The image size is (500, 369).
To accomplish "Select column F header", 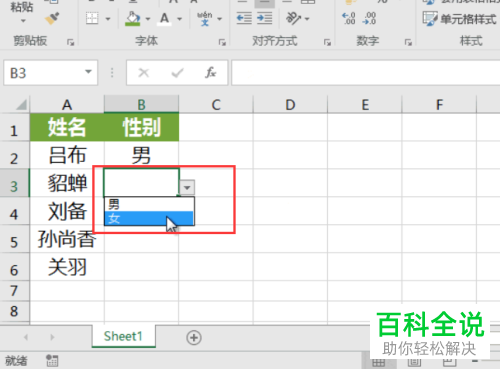I will point(439,105).
